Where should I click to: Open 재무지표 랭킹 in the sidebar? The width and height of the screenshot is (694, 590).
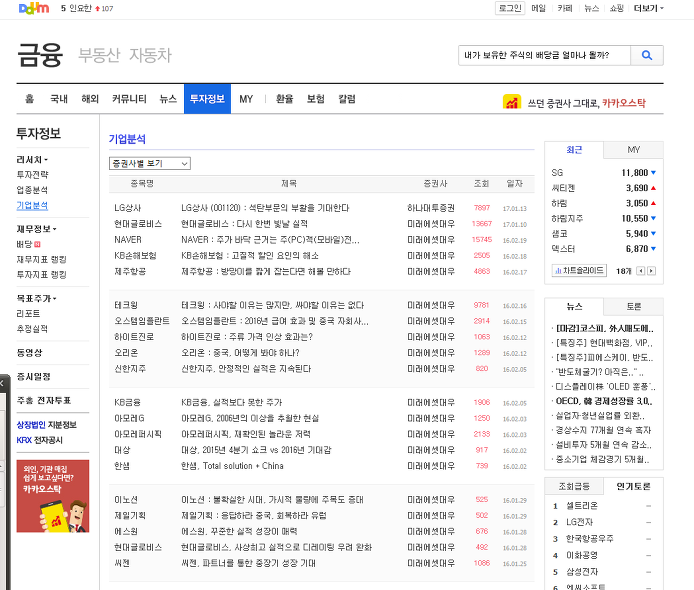click(42, 259)
